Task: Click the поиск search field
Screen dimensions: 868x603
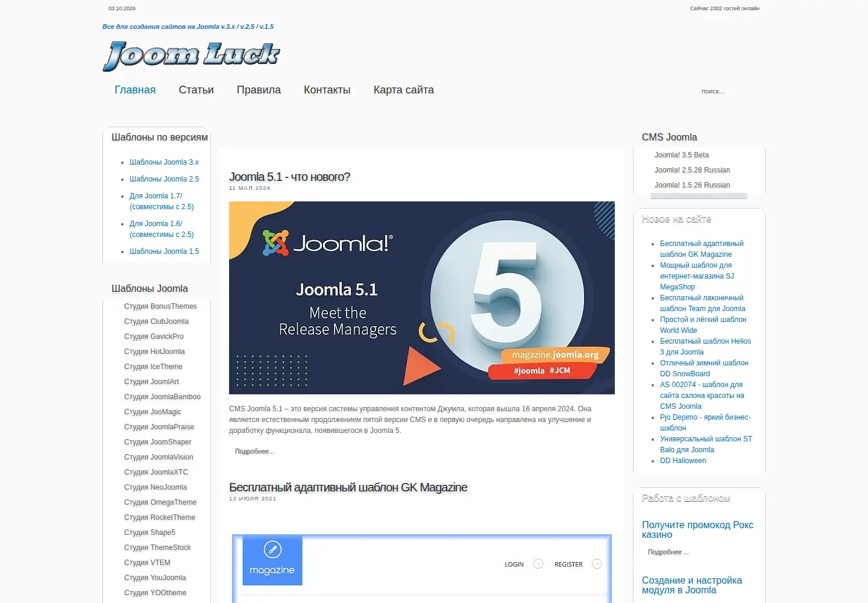Action: [726, 92]
